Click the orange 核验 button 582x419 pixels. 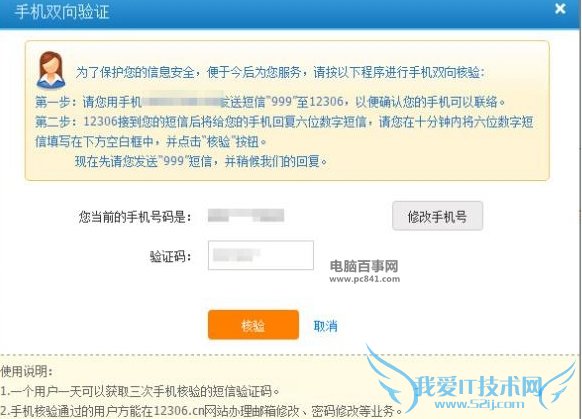(254, 325)
